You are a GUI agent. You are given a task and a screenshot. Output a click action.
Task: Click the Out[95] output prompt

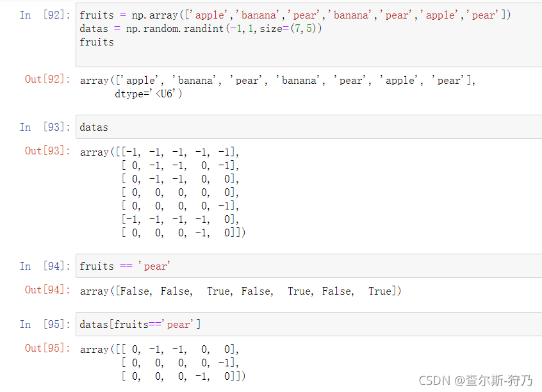[47, 348]
